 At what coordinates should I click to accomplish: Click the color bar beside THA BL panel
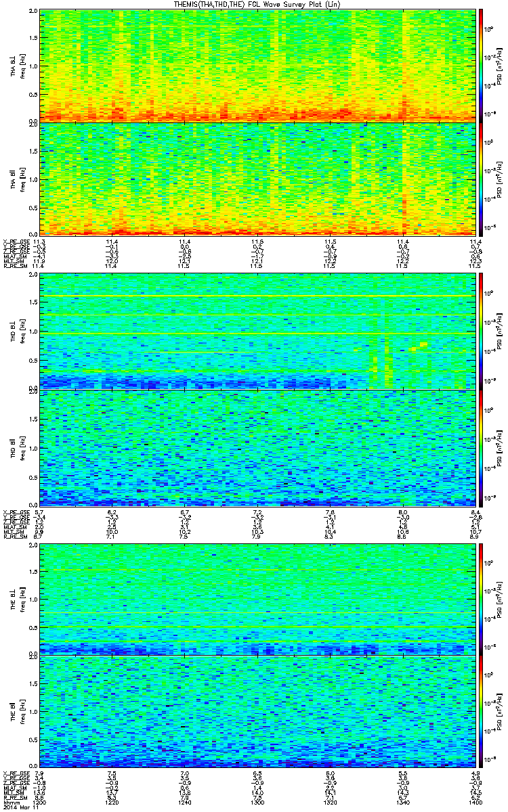click(x=481, y=66)
